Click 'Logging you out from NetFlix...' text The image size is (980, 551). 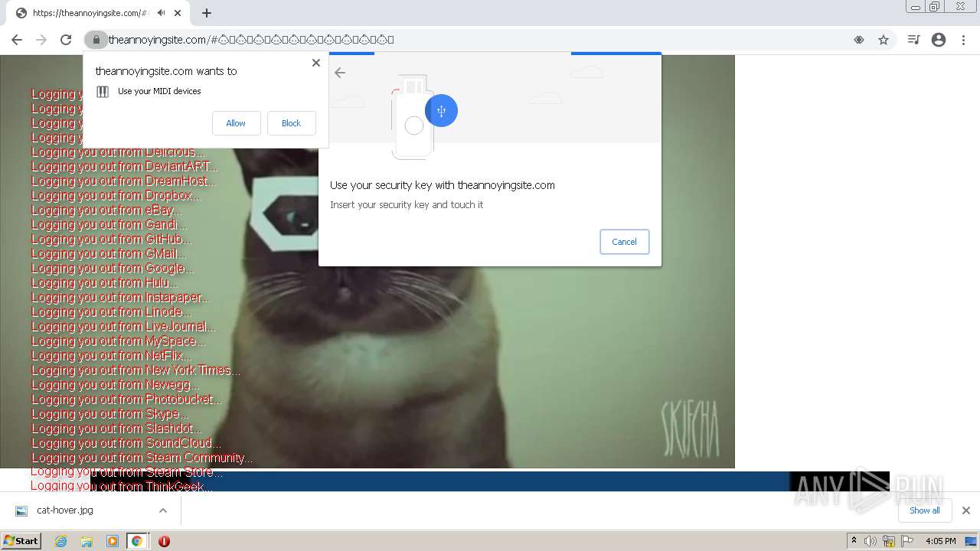tap(112, 356)
